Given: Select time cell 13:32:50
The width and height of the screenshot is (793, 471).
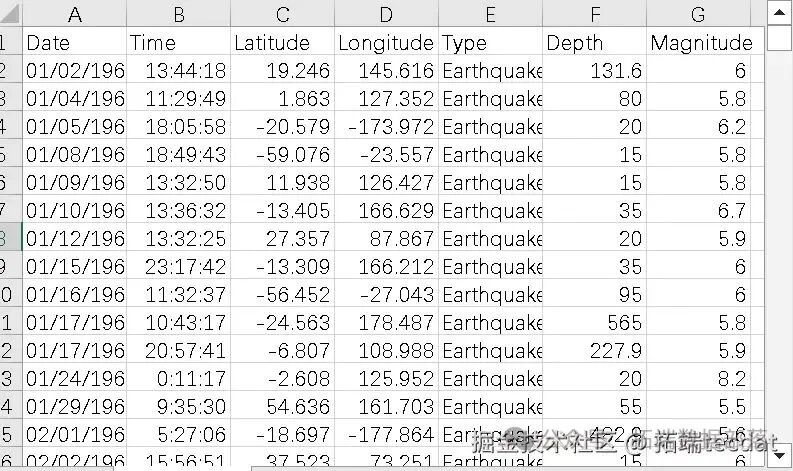Looking at the screenshot, I should pos(179,182).
